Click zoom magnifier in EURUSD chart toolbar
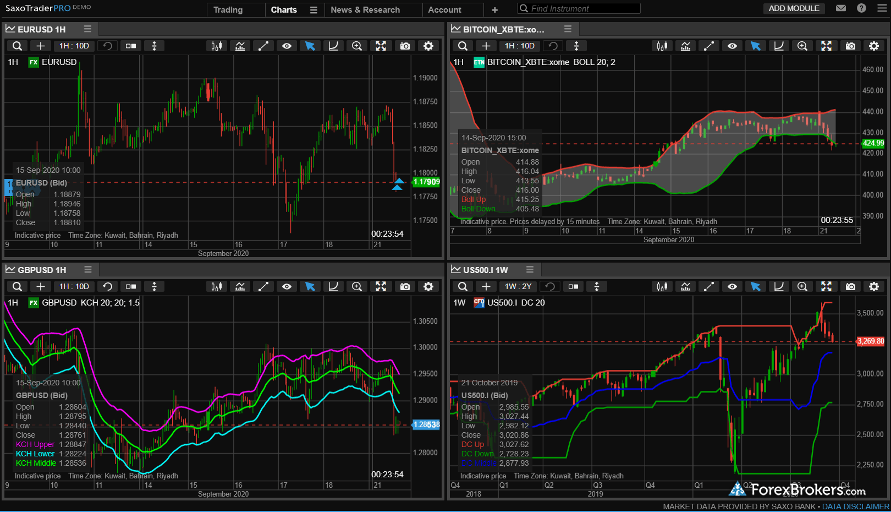891x512 pixels. [x=357, y=46]
